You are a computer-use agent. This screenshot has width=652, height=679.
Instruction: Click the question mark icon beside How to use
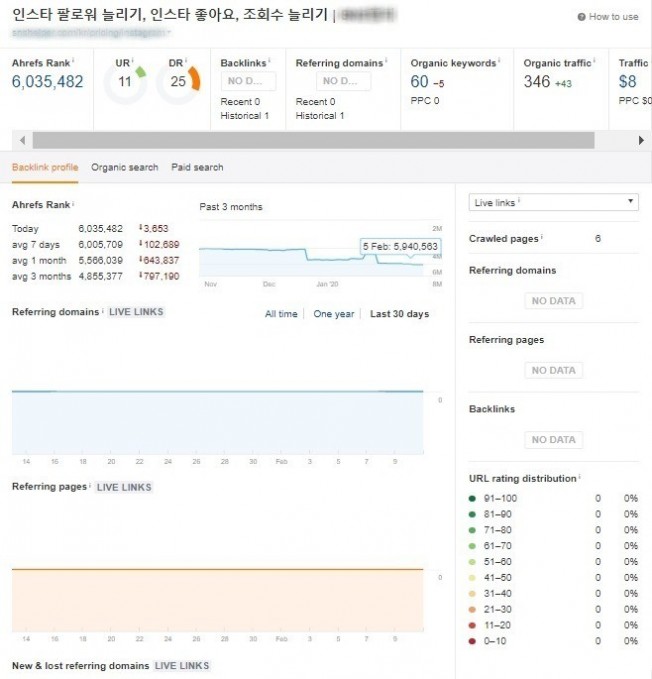click(x=581, y=17)
